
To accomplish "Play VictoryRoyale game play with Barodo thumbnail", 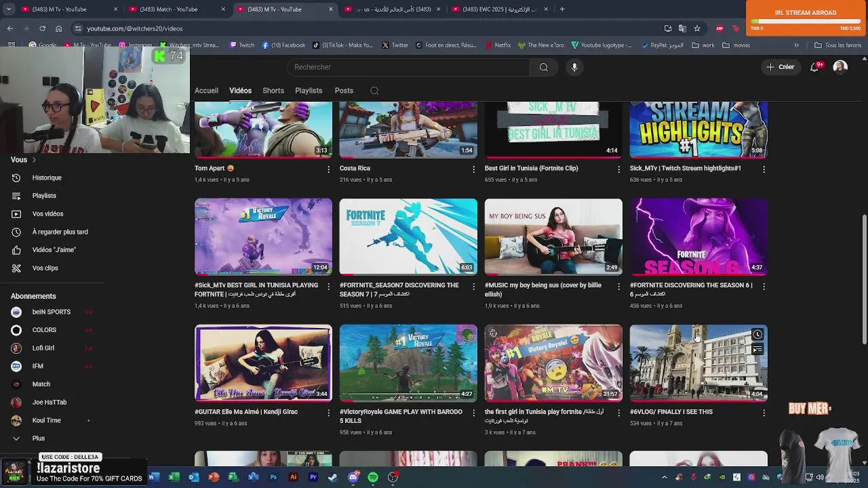I will click(x=408, y=363).
